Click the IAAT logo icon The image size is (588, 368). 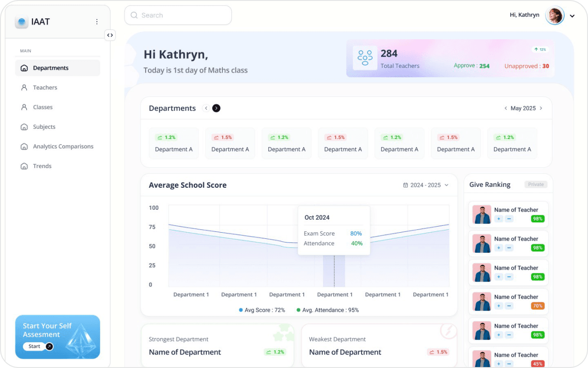click(22, 22)
